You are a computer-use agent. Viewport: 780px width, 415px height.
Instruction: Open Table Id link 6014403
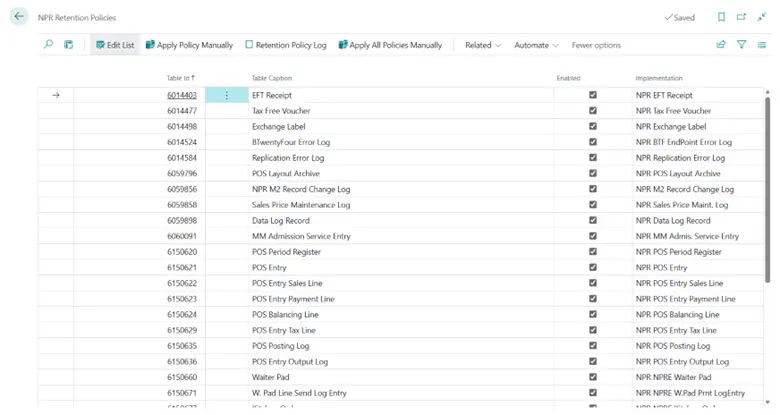pyautogui.click(x=181, y=95)
